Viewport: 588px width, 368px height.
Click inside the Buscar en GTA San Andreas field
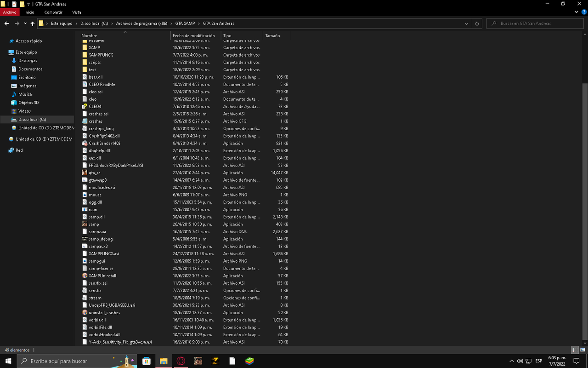point(535,23)
